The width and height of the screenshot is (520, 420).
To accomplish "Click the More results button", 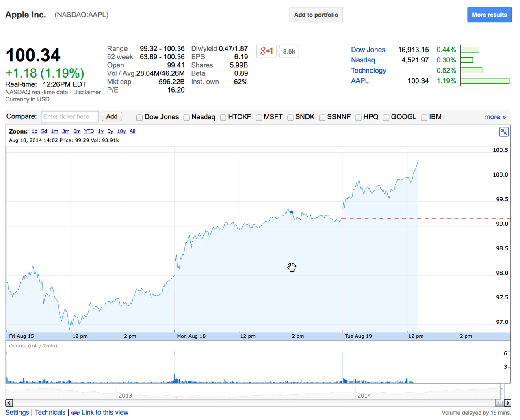I will pos(490,15).
